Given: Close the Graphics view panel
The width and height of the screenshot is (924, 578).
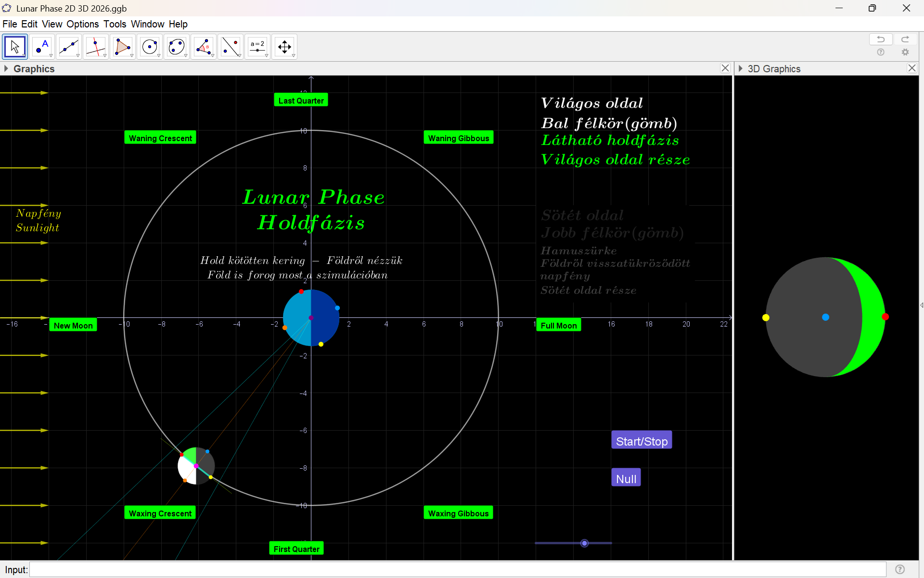Looking at the screenshot, I should tap(725, 68).
